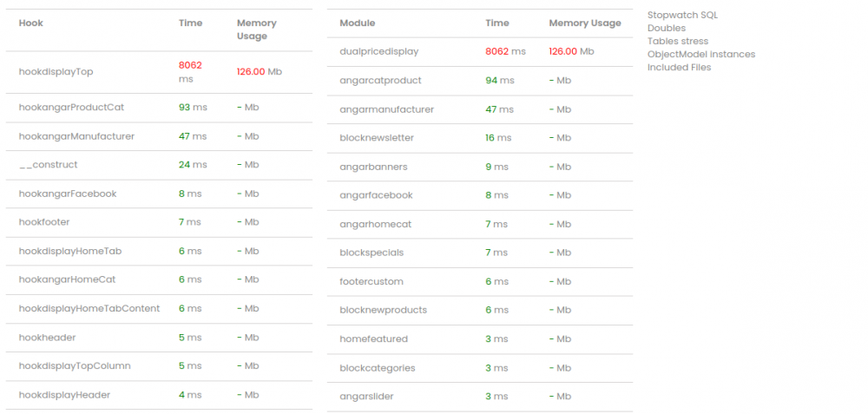Click the angarcatproduct module entry

[380, 81]
